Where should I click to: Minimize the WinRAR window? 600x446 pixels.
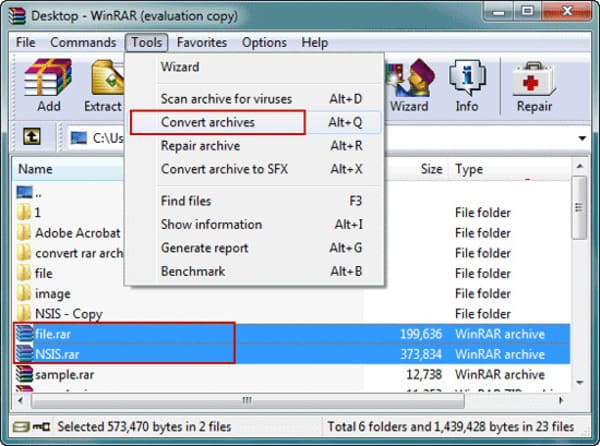point(499,11)
